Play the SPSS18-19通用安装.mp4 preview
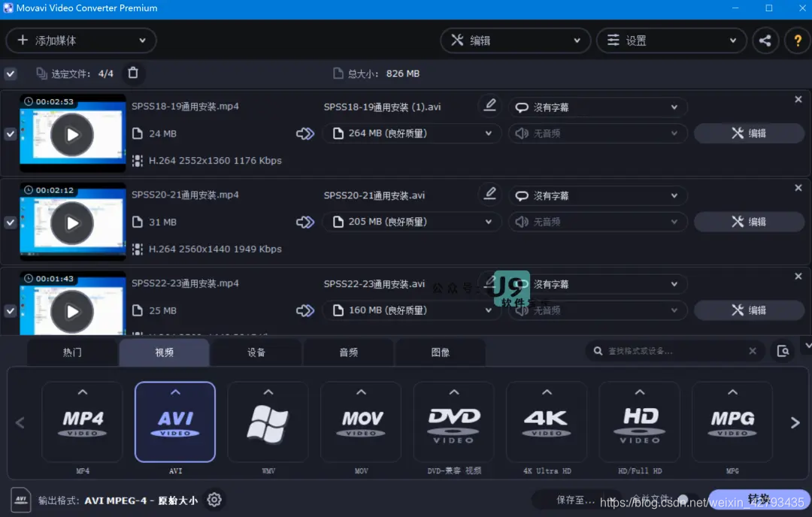 72,135
